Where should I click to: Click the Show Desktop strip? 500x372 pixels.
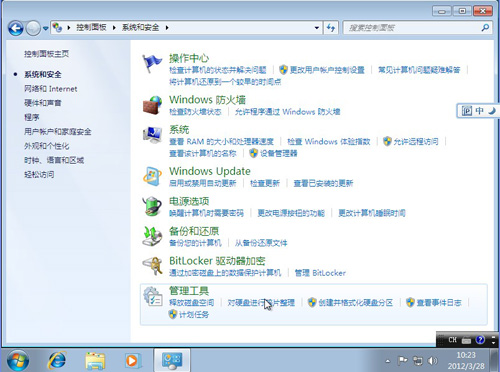pyautogui.click(x=495, y=360)
